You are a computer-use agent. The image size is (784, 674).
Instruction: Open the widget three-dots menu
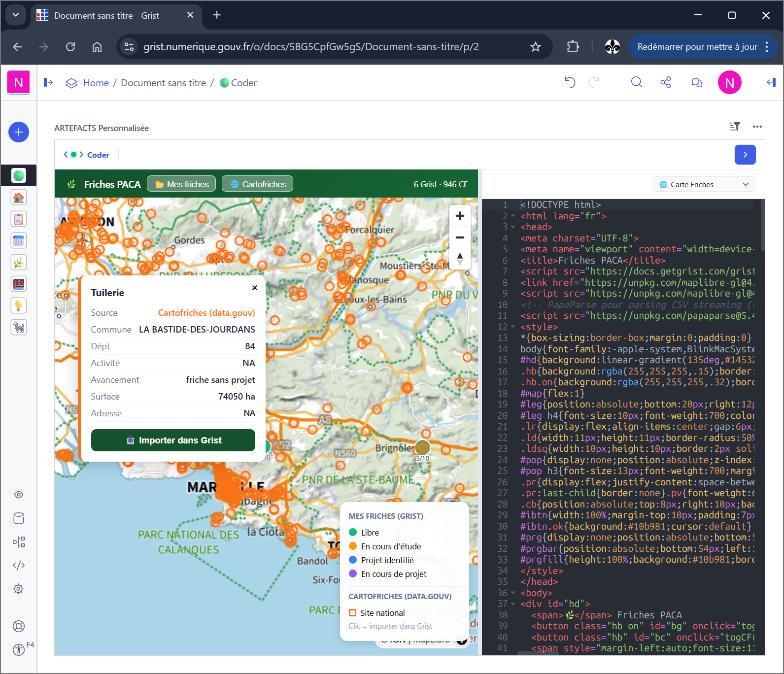pos(757,127)
